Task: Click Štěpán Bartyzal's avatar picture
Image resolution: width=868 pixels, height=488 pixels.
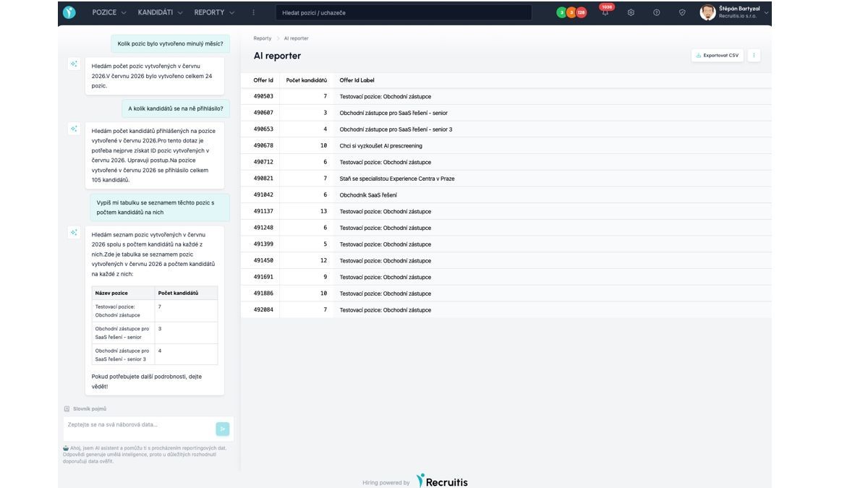Action: pyautogui.click(x=708, y=12)
